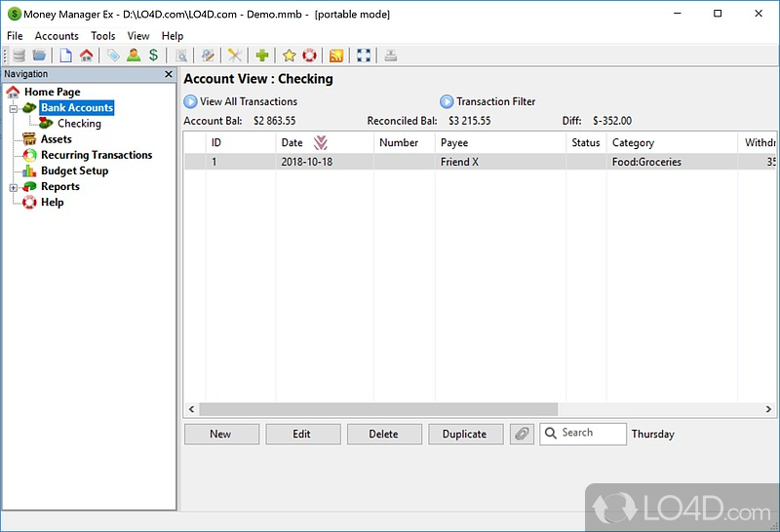Toggle full screen with the toolbar icon
Viewport: 780px width, 532px height.
[x=364, y=56]
